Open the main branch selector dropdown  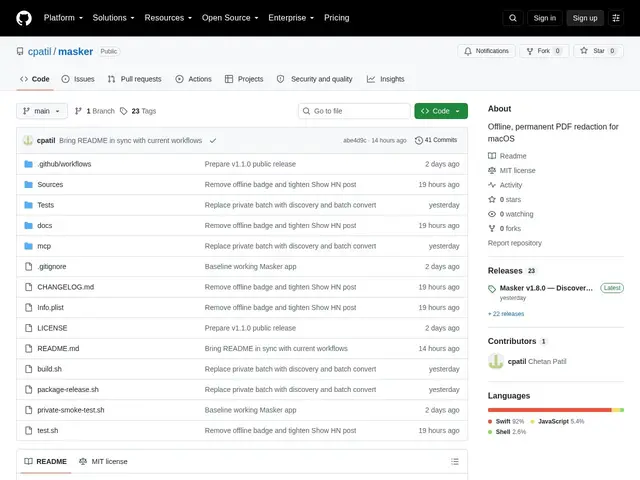42,111
